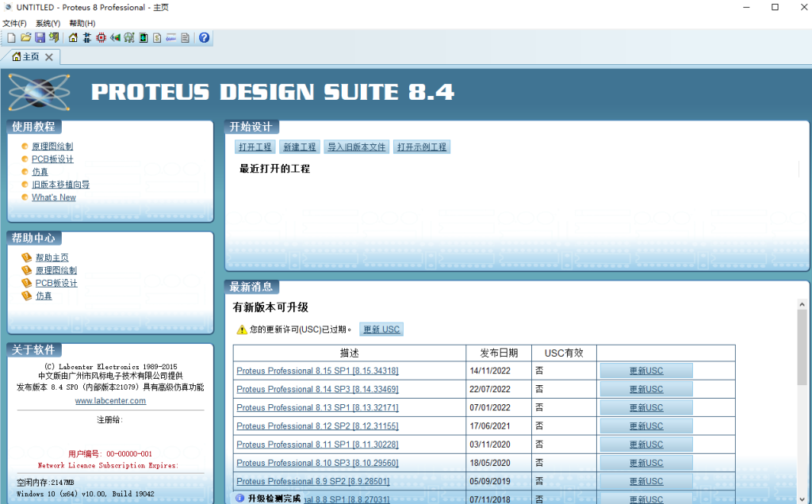
Task: Open the Home Page house icon
Action: (74, 38)
